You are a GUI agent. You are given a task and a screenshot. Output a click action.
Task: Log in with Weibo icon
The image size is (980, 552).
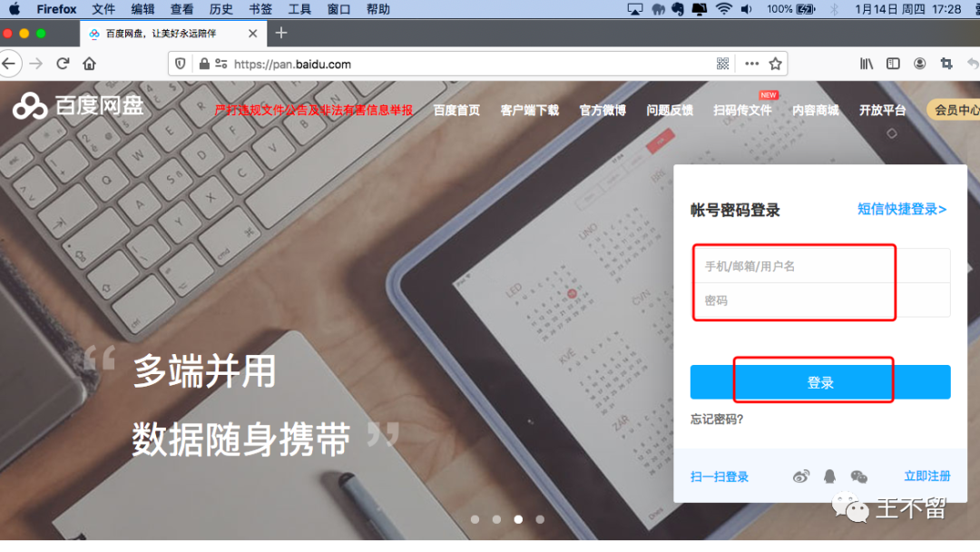point(801,477)
